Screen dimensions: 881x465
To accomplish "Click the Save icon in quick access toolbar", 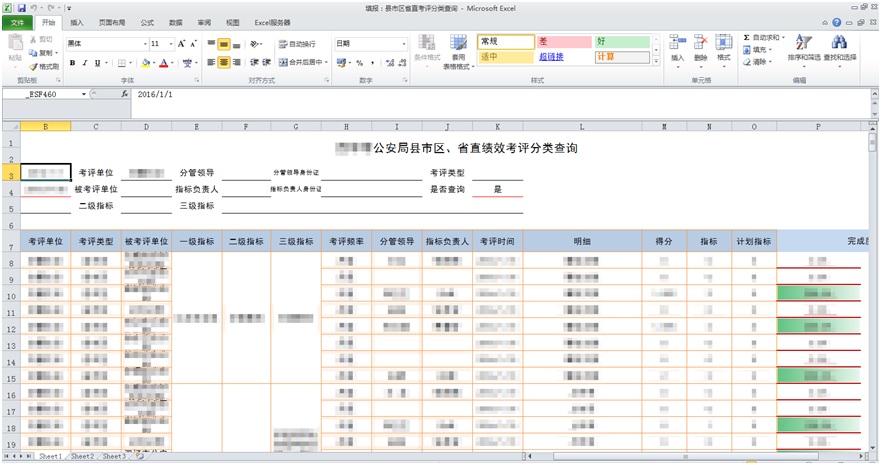I will click(x=21, y=7).
